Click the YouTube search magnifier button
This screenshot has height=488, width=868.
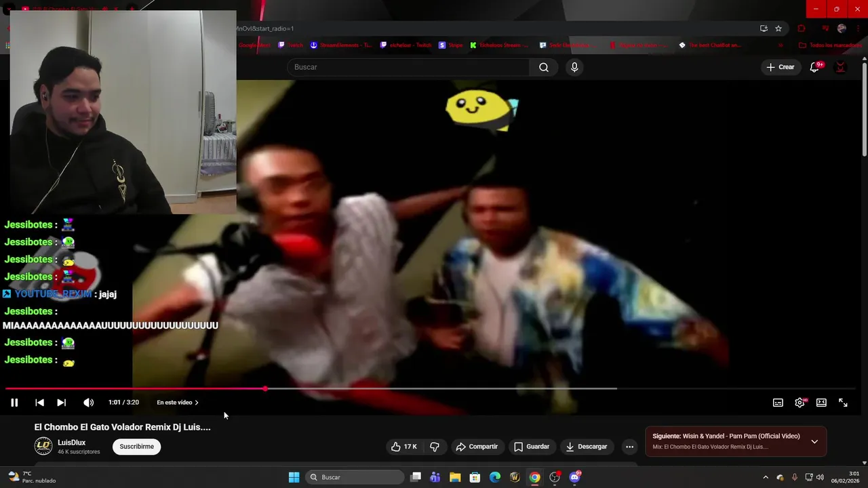point(544,67)
